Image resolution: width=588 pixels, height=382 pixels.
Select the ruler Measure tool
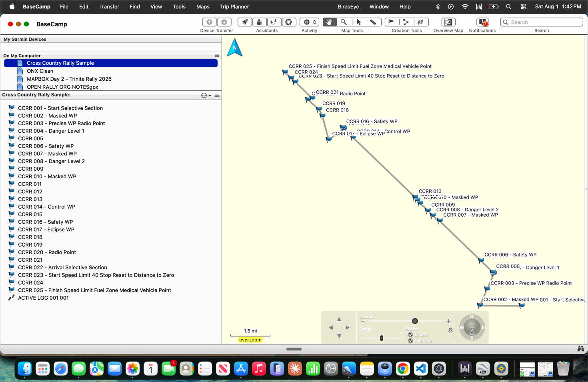pyautogui.click(x=373, y=22)
